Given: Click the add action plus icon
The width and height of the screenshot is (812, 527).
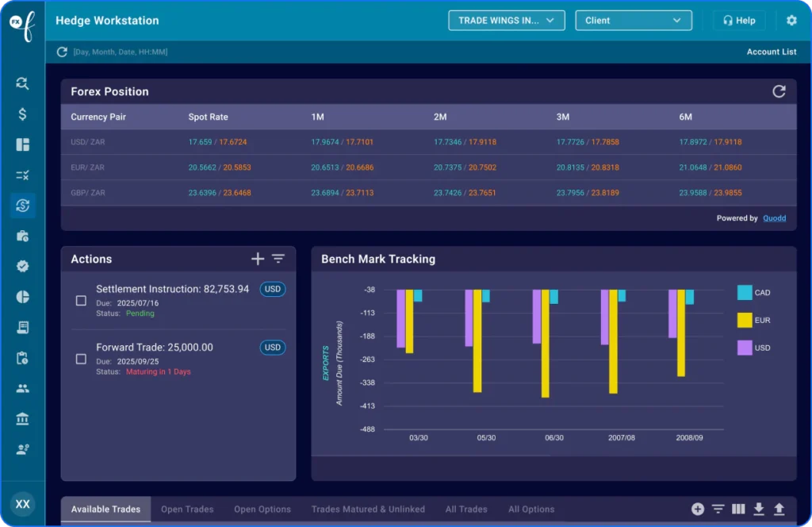Looking at the screenshot, I should click(x=258, y=259).
